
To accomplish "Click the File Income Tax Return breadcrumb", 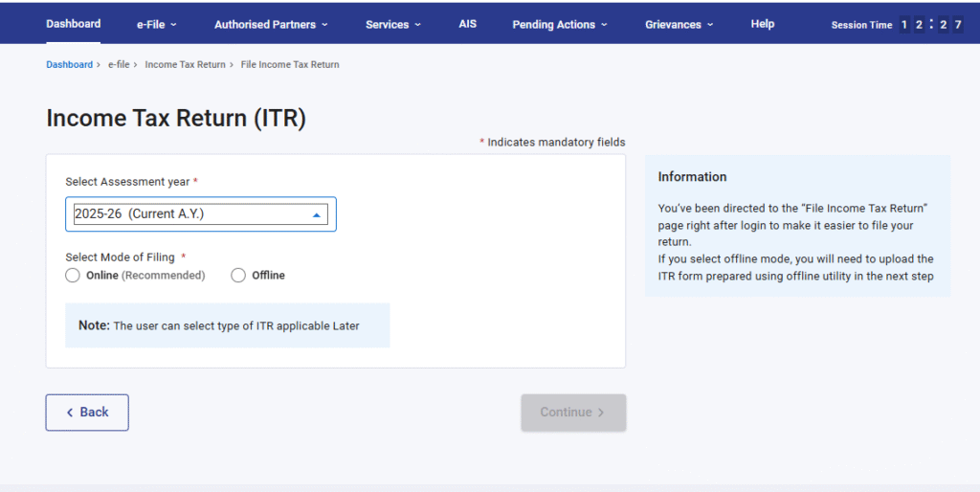I will pyautogui.click(x=290, y=65).
